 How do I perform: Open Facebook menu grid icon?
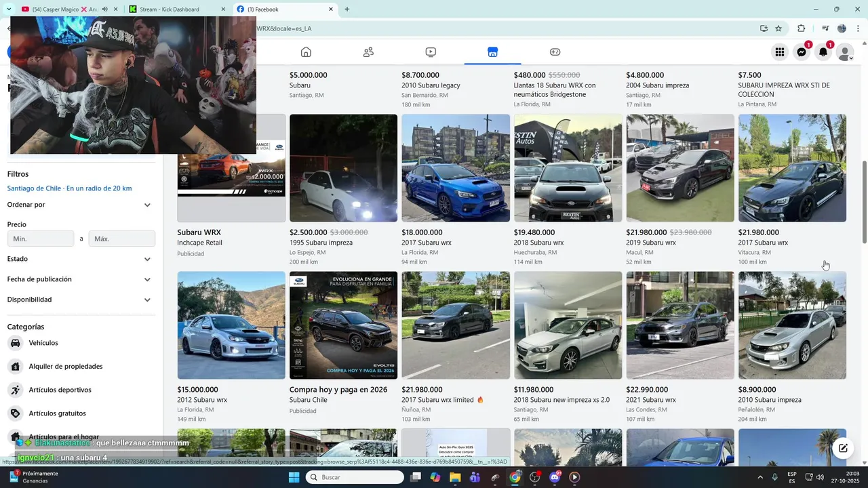tap(780, 52)
